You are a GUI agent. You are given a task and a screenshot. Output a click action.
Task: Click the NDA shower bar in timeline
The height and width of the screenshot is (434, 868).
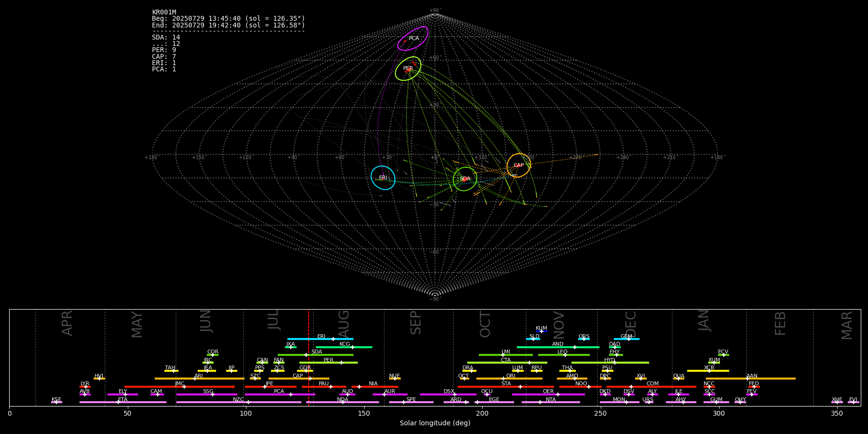(x=343, y=402)
